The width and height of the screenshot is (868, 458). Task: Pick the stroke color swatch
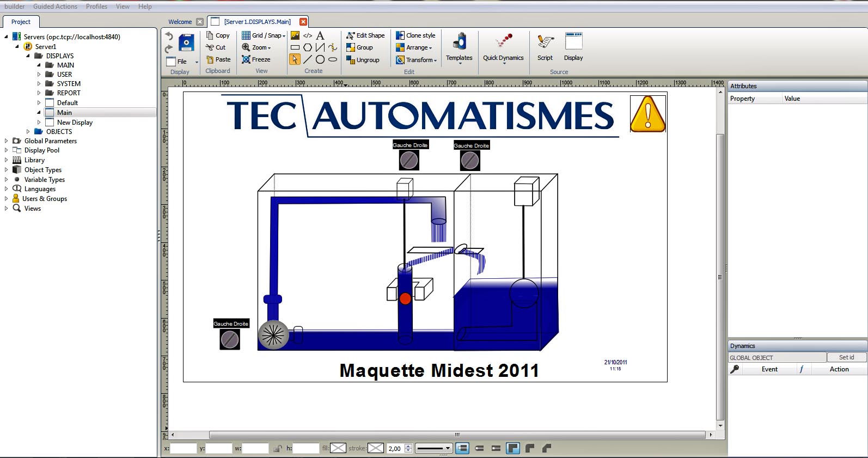pos(376,448)
